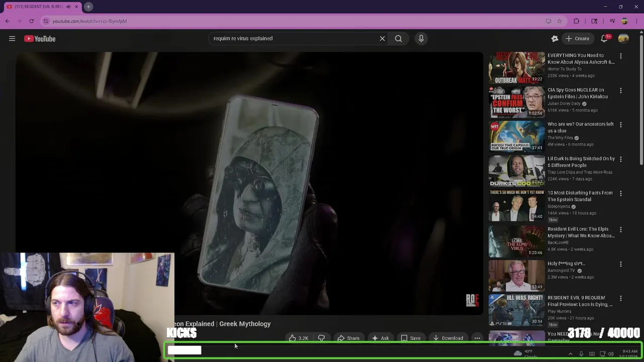Open Alyssa Ashcroft video thumbnail

(x=517, y=68)
